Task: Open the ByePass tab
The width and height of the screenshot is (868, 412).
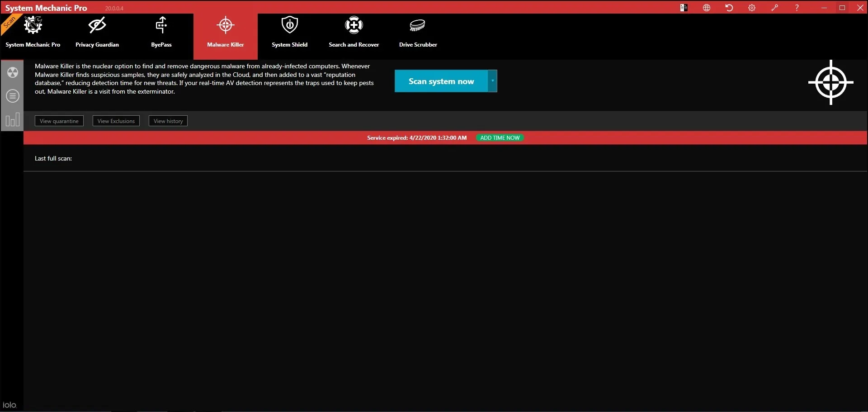Action: [x=161, y=33]
